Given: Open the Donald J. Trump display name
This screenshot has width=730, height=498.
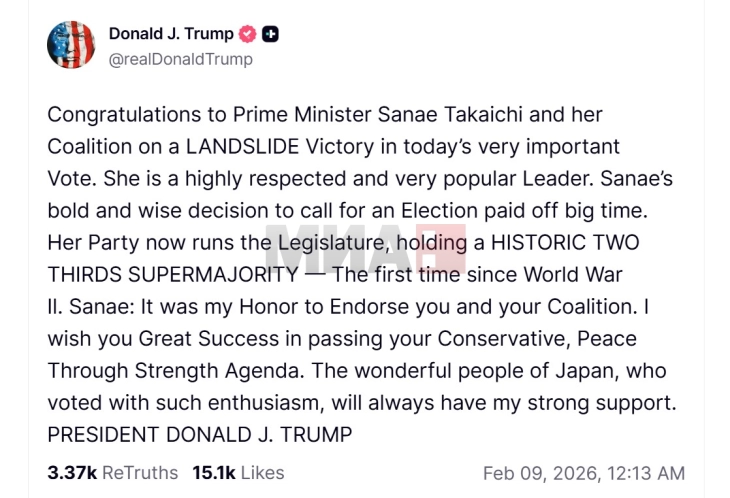Looking at the screenshot, I should pos(169,34).
